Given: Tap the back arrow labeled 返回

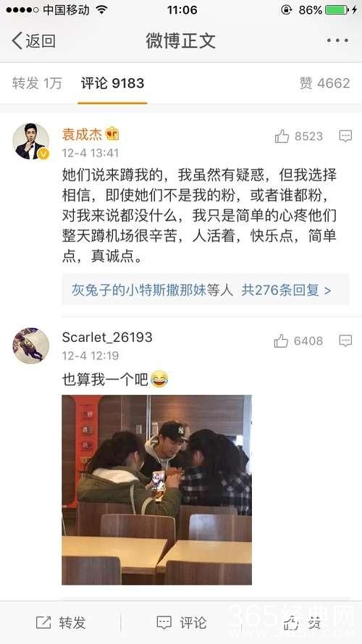Looking at the screenshot, I should pyautogui.click(x=33, y=41).
